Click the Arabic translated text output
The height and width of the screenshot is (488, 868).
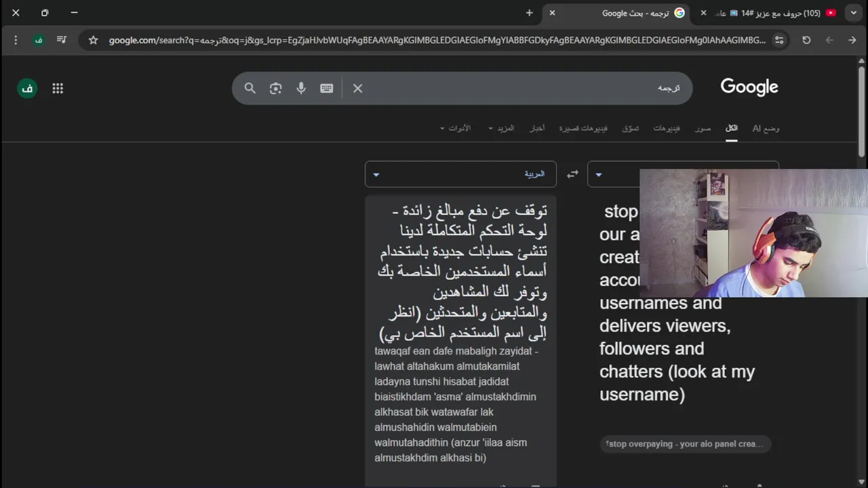click(x=462, y=271)
